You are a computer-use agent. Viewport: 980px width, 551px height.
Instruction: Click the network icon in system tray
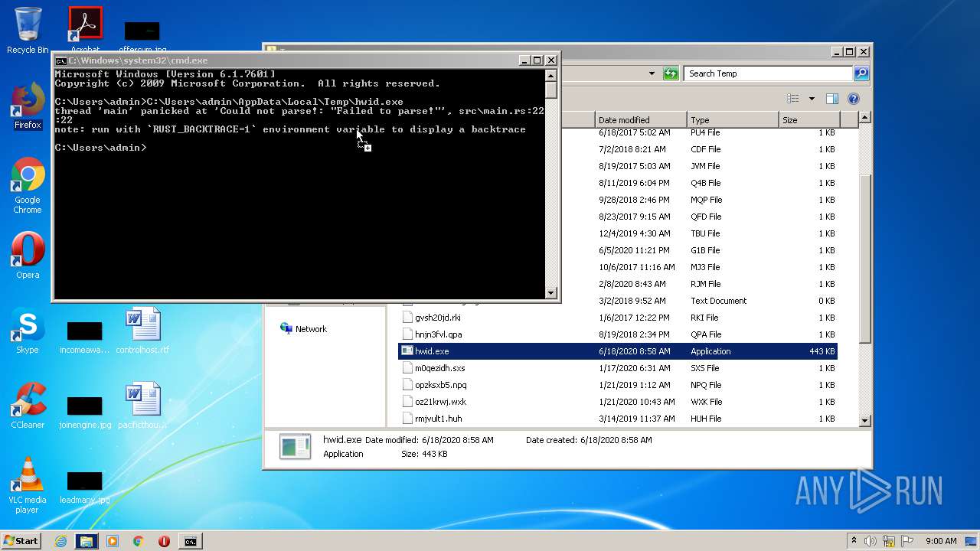click(x=889, y=541)
